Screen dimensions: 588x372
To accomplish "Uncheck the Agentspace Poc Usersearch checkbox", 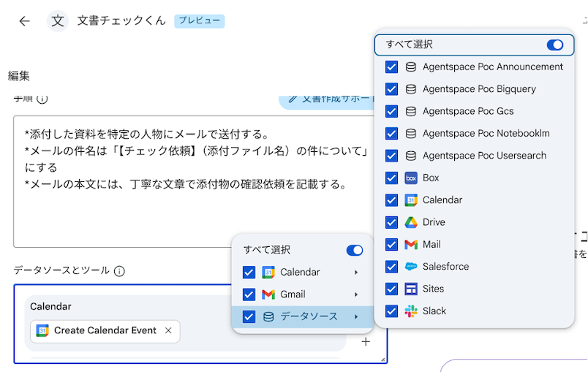I will [x=391, y=156].
